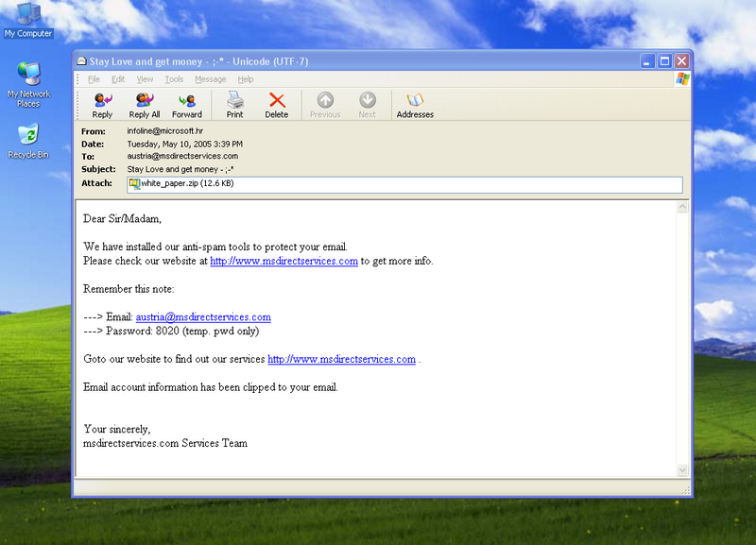
Task: Maximize the email window
Action: pyautogui.click(x=664, y=61)
